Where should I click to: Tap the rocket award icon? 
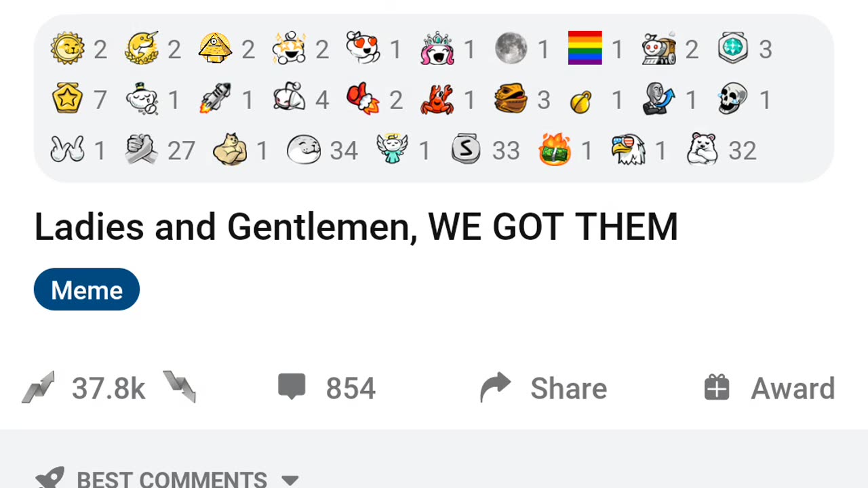(x=215, y=99)
